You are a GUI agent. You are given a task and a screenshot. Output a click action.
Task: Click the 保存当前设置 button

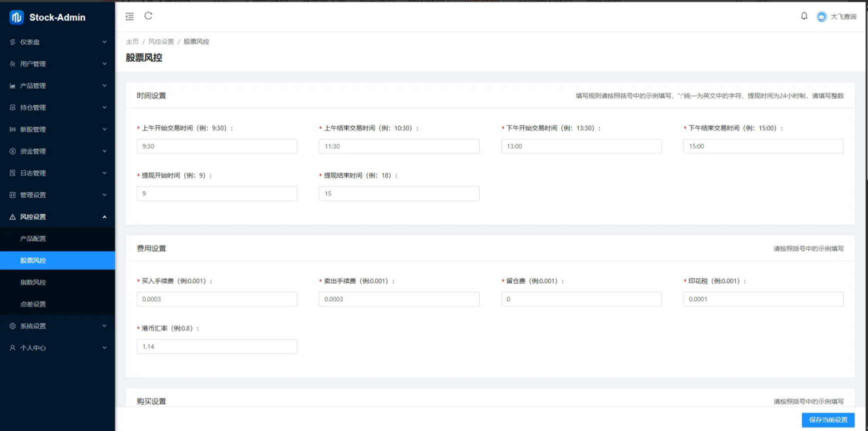tap(828, 420)
